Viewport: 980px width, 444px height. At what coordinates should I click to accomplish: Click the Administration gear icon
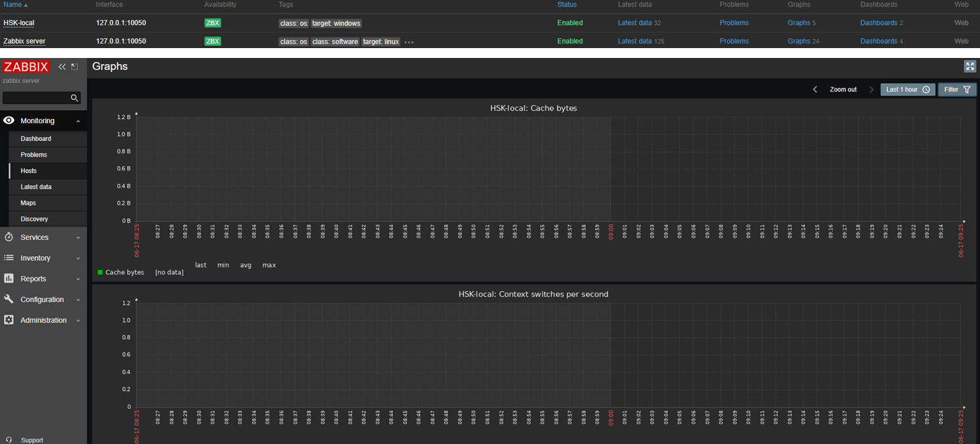coord(9,320)
